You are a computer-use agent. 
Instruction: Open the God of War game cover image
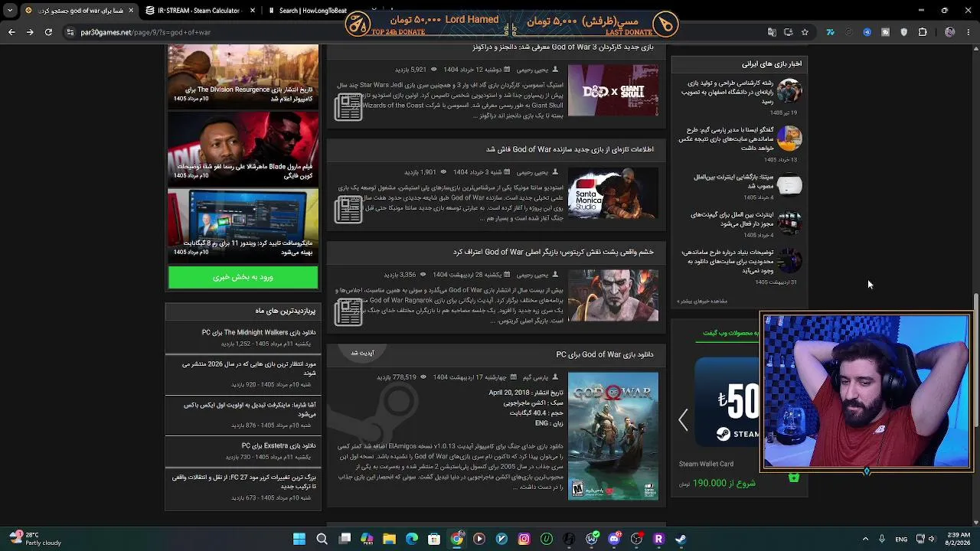613,436
